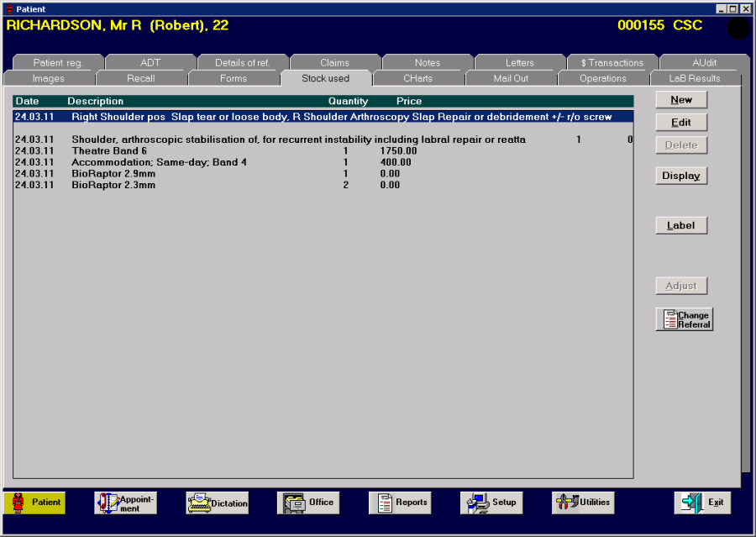Switch to the $ Transactions tab
This screenshot has width=756, height=537.
[x=612, y=63]
